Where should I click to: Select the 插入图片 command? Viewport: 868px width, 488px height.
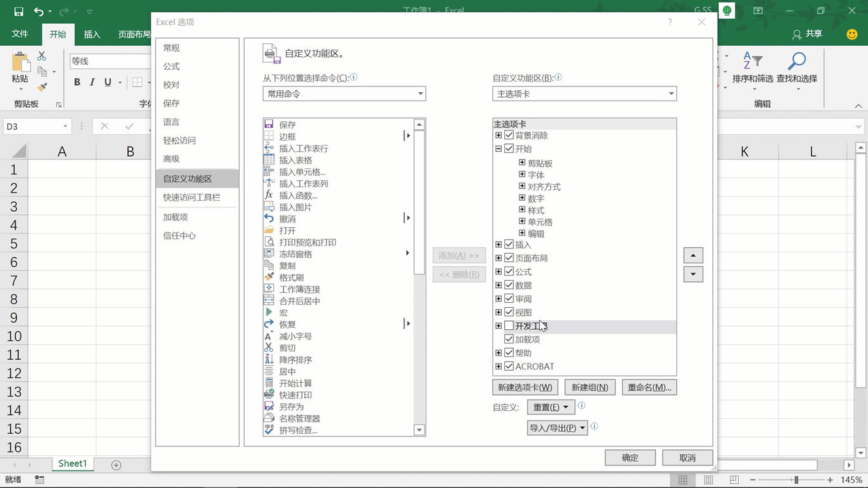[294, 207]
